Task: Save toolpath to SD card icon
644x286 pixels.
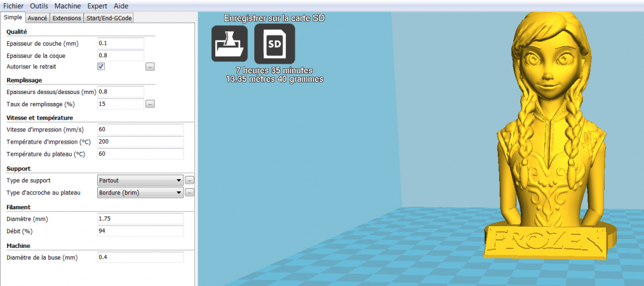Action: coord(274,44)
